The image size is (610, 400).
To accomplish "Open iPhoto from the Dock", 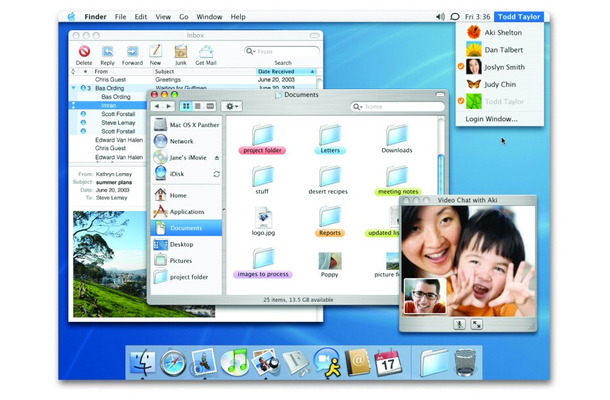I will click(x=265, y=362).
